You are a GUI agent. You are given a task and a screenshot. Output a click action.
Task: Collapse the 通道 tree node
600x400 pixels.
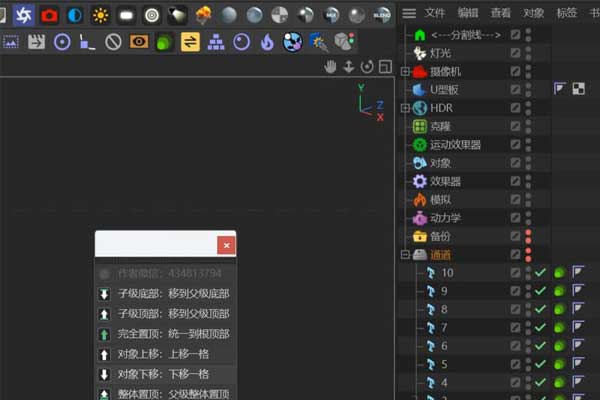click(405, 255)
